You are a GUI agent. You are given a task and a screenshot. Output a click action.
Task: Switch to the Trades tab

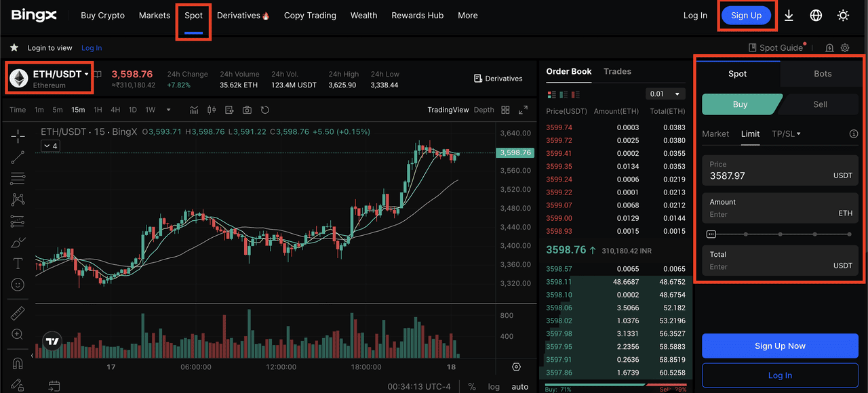[617, 71]
